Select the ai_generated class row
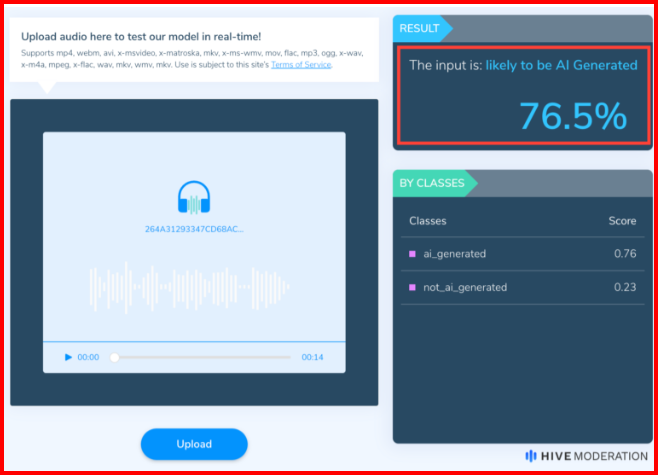This screenshot has width=658, height=475. click(x=522, y=254)
